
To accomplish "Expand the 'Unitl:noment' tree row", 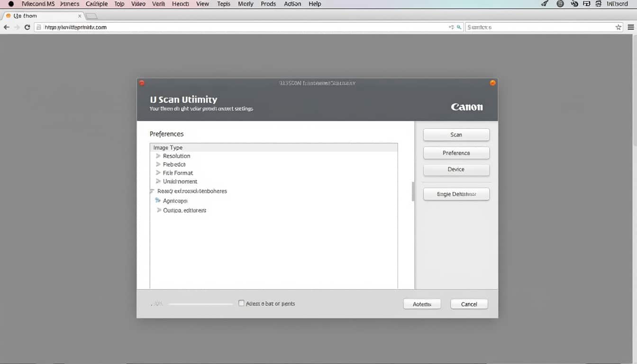I will coord(158,182).
